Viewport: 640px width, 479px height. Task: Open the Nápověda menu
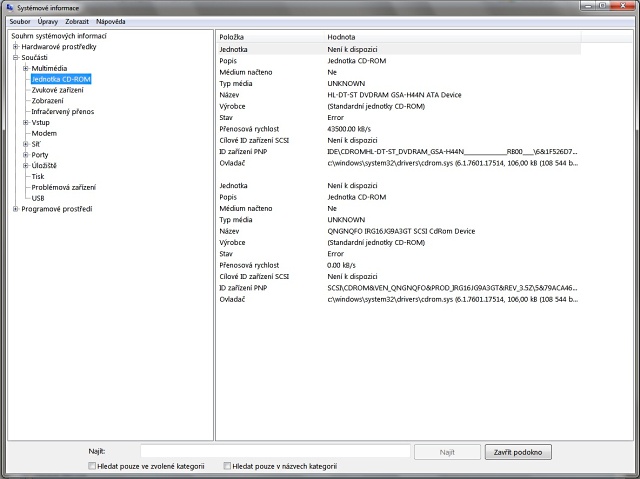tap(111, 22)
